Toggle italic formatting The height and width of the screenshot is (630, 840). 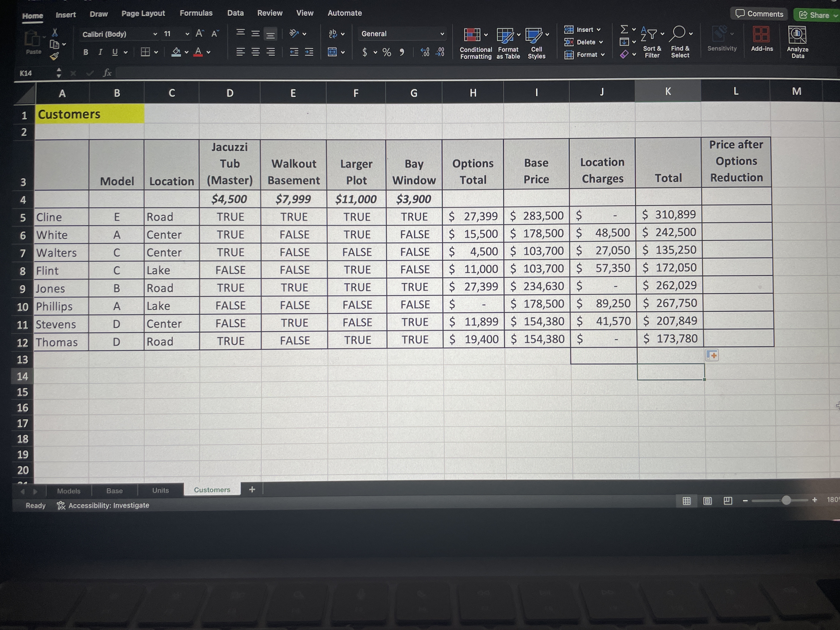click(100, 52)
